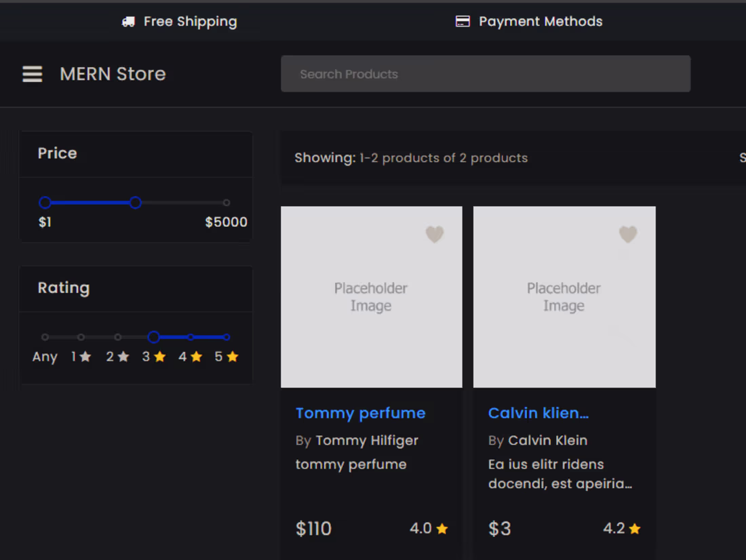This screenshot has height=560, width=746.
Task: Open the Calvin klien product link
Action: pos(538,413)
